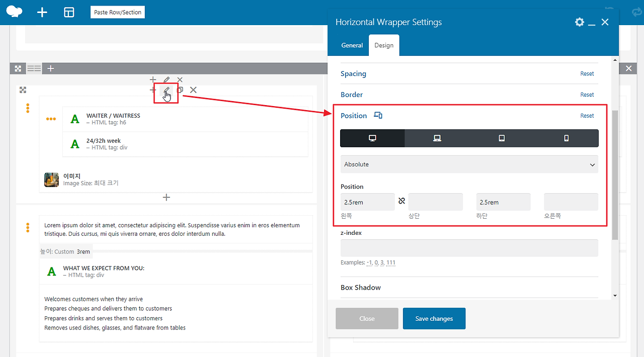Viewport: 644px width, 357px height.
Task: Click the image (이미지) element thumbnail
Action: (51, 180)
